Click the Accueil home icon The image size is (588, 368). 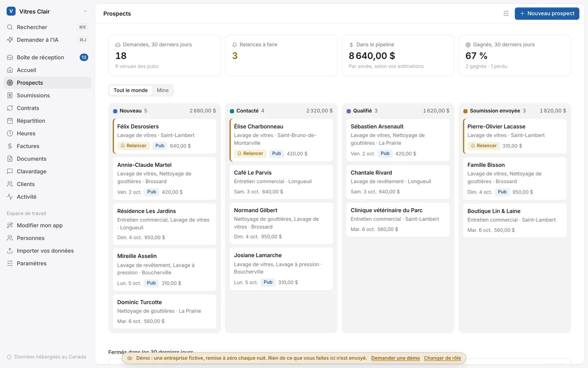point(10,70)
